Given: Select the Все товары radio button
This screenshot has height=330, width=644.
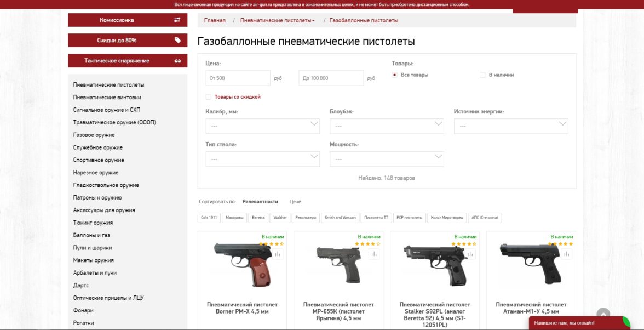Looking at the screenshot, I should point(395,75).
